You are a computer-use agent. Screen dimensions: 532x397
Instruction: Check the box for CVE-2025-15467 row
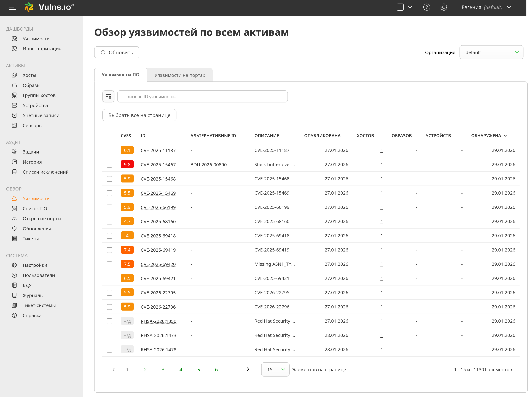(109, 165)
